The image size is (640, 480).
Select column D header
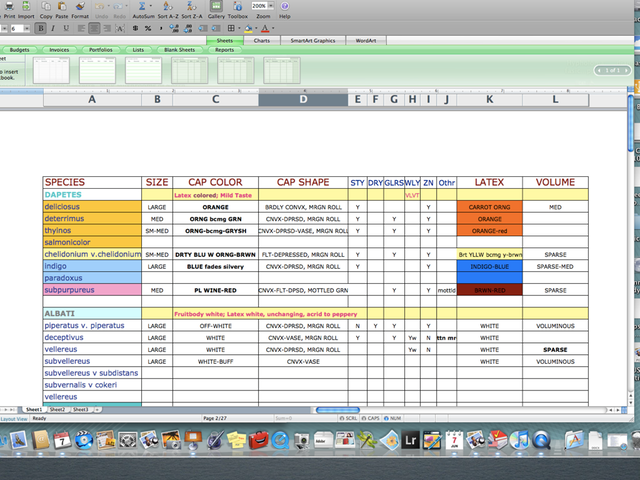point(302,99)
